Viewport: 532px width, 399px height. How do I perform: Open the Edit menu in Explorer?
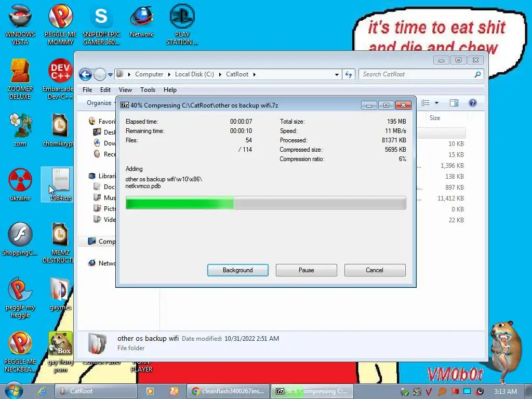(105, 90)
